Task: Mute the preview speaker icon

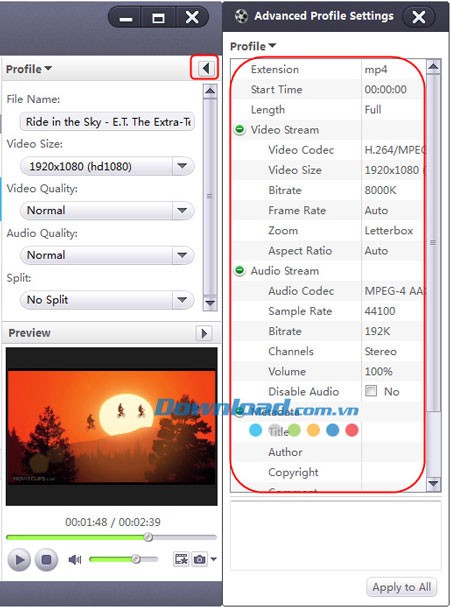Action: point(74,559)
